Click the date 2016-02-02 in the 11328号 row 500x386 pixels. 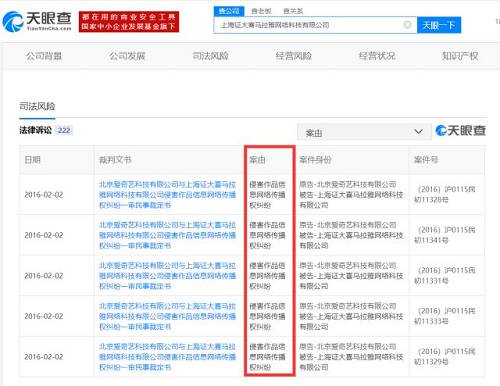pos(44,195)
